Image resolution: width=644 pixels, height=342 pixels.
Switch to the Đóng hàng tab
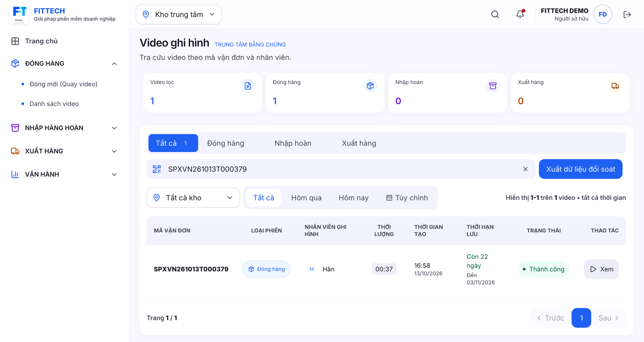(225, 143)
